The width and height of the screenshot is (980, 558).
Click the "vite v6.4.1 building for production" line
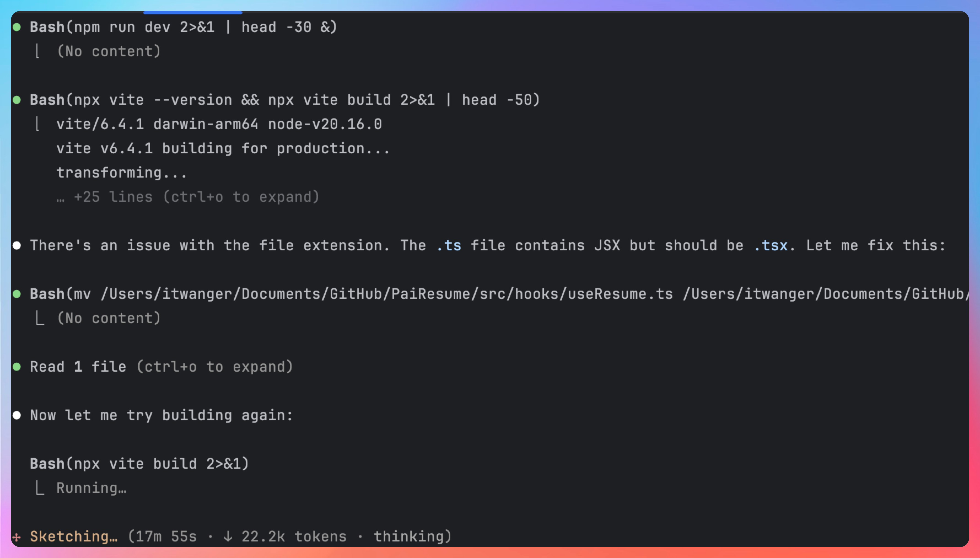(223, 148)
